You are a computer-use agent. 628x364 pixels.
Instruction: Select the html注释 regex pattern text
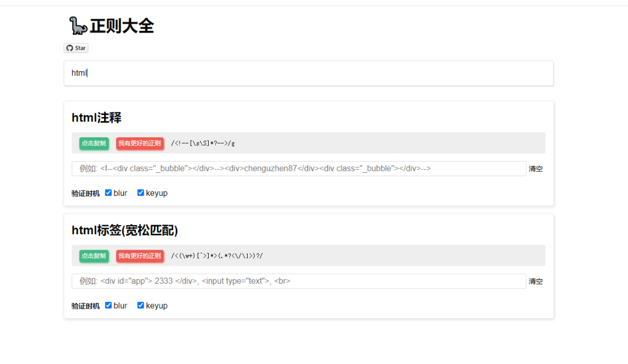point(203,143)
